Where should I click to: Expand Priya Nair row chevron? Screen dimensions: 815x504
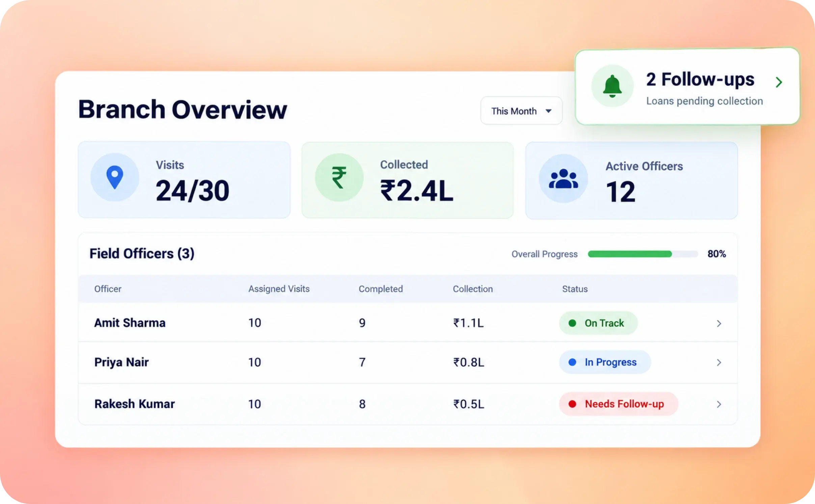click(719, 362)
